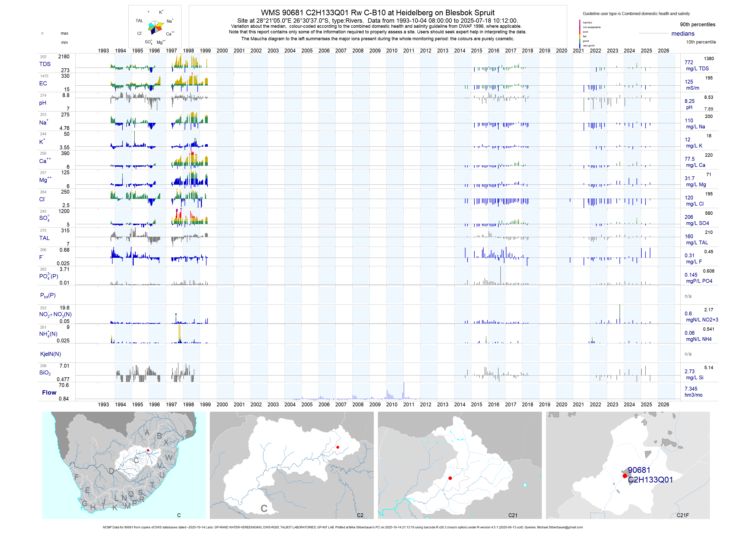Click the red dot on the C2 catchment map
Image resolution: width=756 pixels, height=535 pixels.
click(x=337, y=447)
